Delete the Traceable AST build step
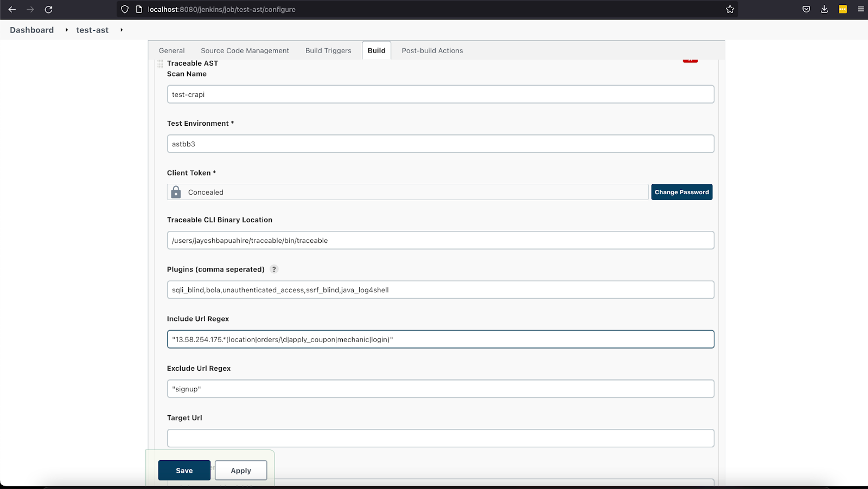868x489 pixels. [x=690, y=60]
